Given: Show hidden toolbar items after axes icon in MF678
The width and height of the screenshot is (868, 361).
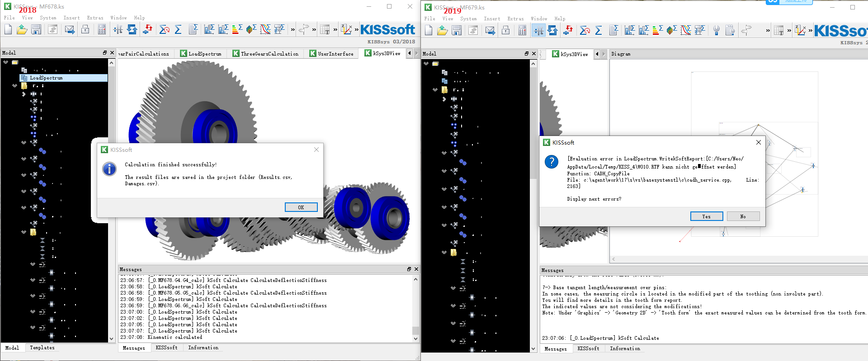Looking at the screenshot, I should click(356, 30).
